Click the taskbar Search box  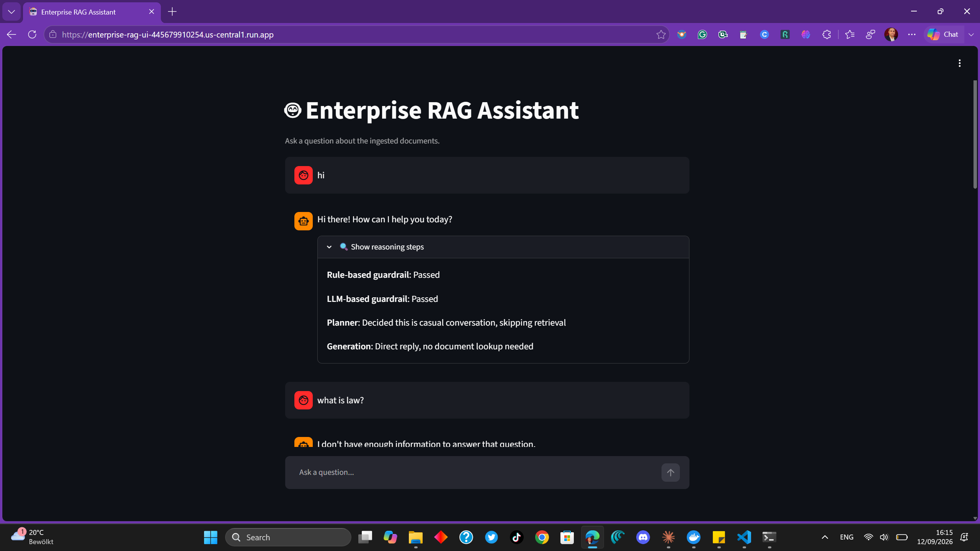click(x=288, y=537)
